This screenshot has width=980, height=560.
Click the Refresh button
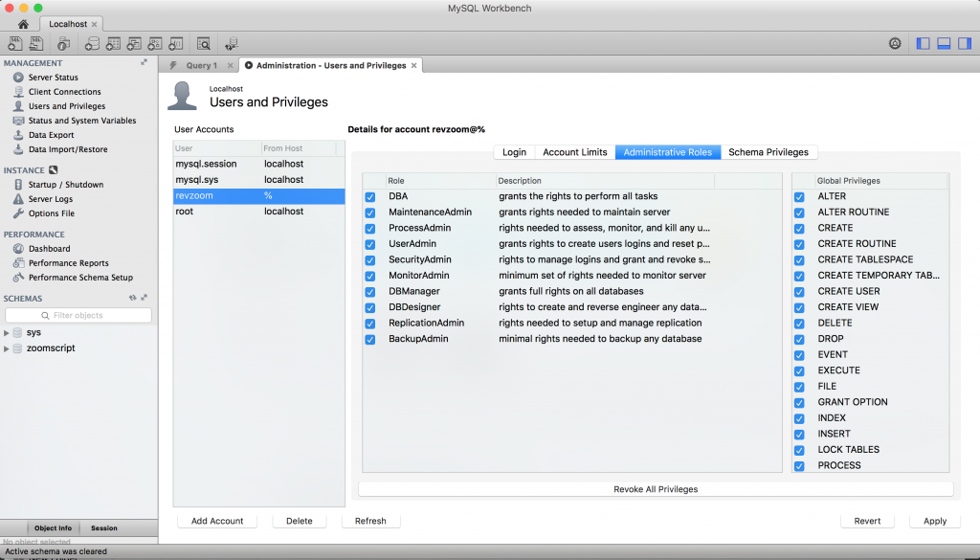(370, 521)
